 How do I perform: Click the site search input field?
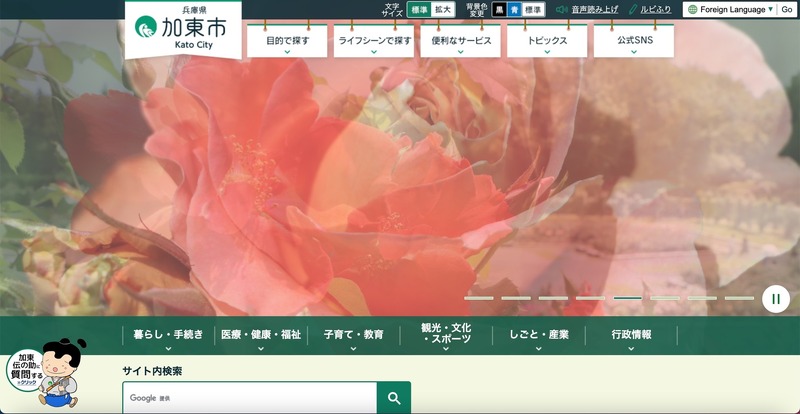tap(250, 398)
